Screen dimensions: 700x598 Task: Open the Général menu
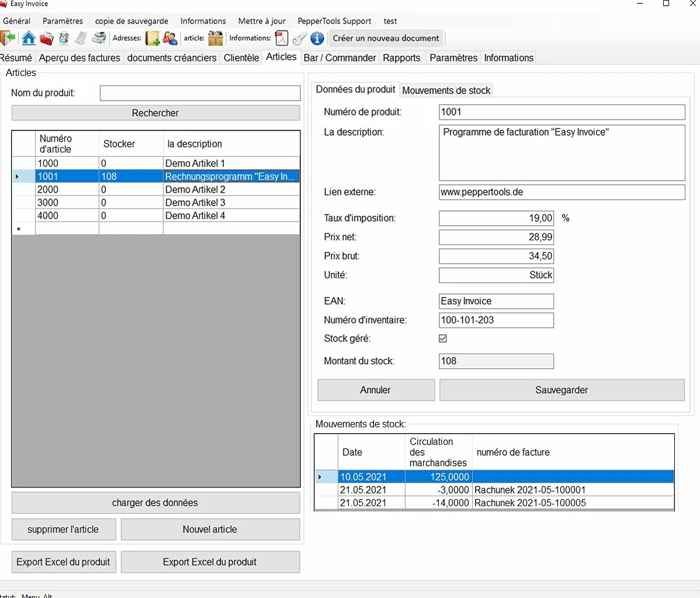point(16,21)
